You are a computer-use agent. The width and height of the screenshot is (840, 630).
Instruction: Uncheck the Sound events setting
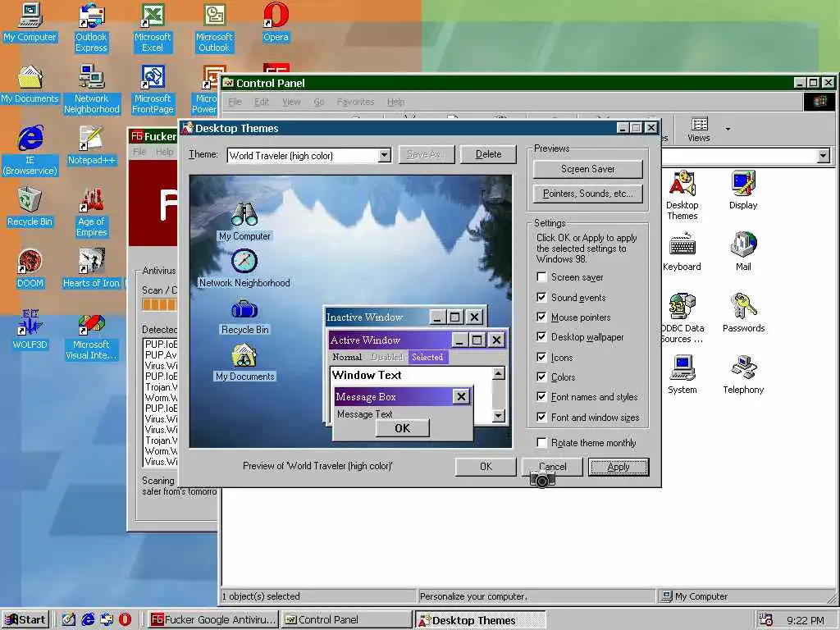[x=541, y=297]
